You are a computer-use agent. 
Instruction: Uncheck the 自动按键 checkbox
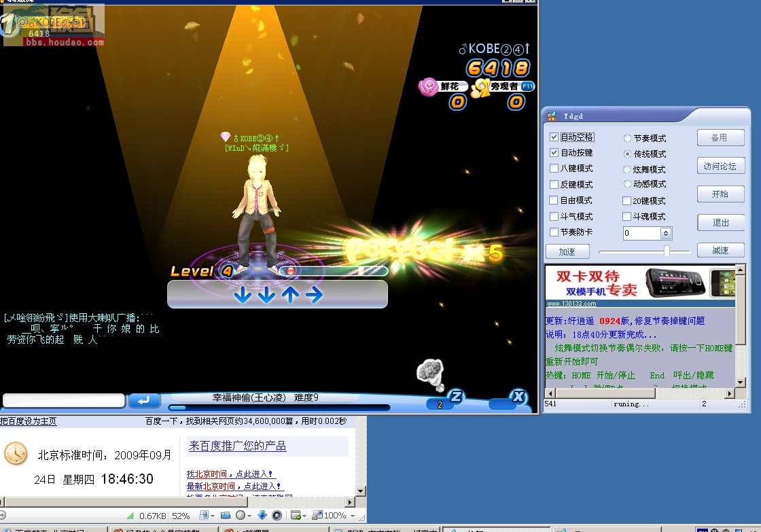click(554, 152)
